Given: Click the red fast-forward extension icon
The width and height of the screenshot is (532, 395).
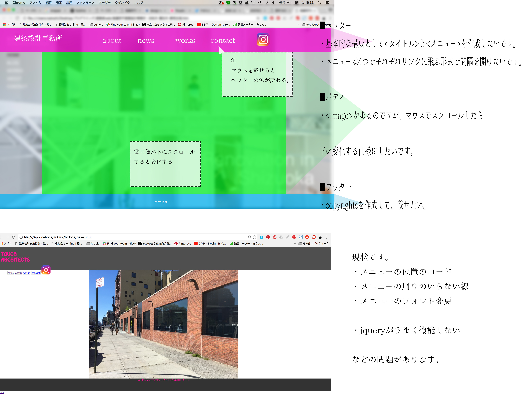Looking at the screenshot, I should [307, 237].
